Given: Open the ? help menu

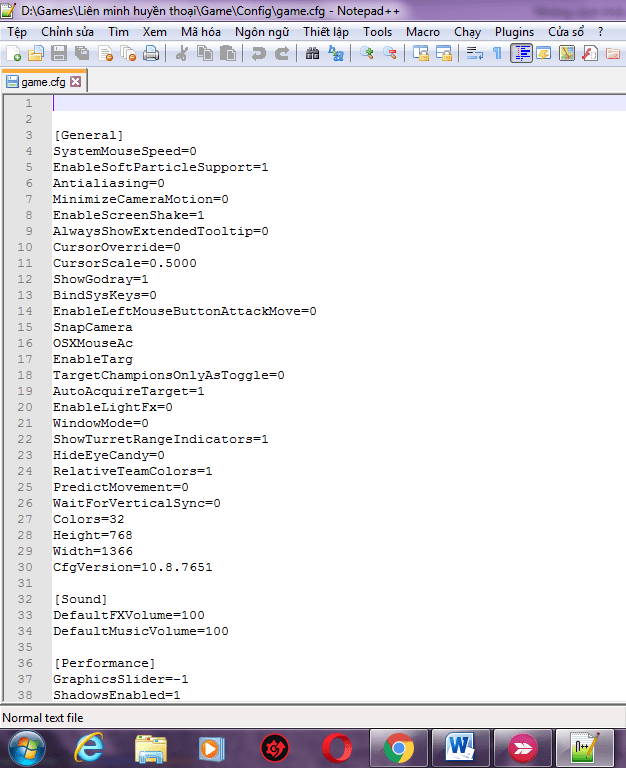Looking at the screenshot, I should pos(601,32).
